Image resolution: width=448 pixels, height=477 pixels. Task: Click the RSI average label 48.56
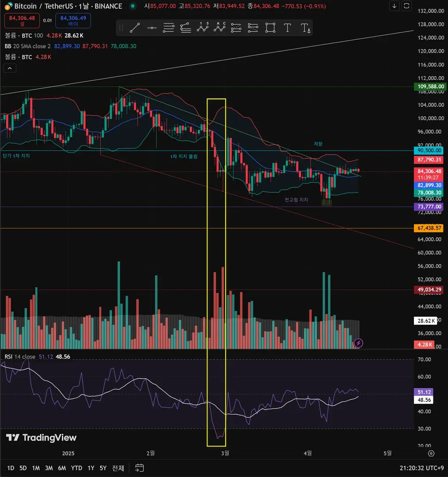[x=424, y=400]
